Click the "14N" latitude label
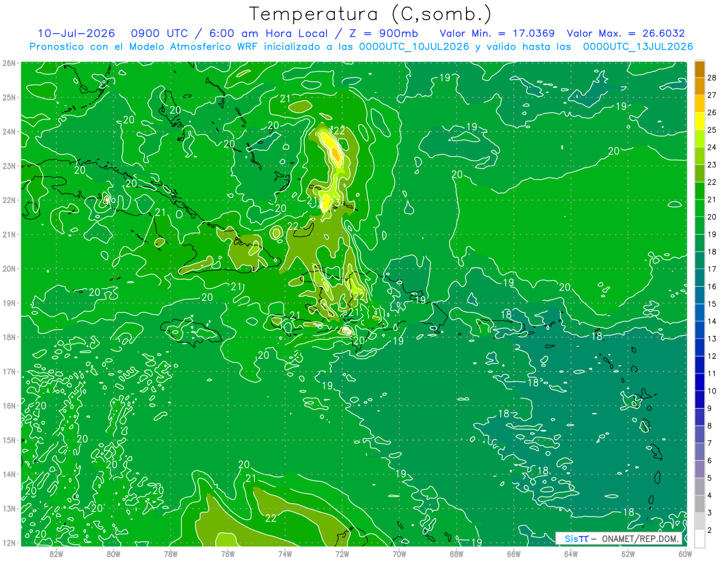This screenshot has height=562, width=728. [9, 474]
